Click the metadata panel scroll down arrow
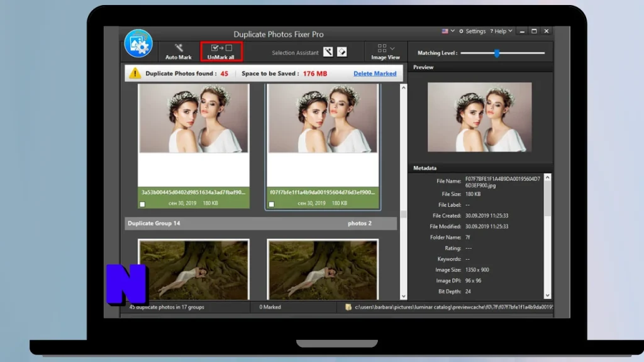This screenshot has height=362, width=644. point(547,295)
